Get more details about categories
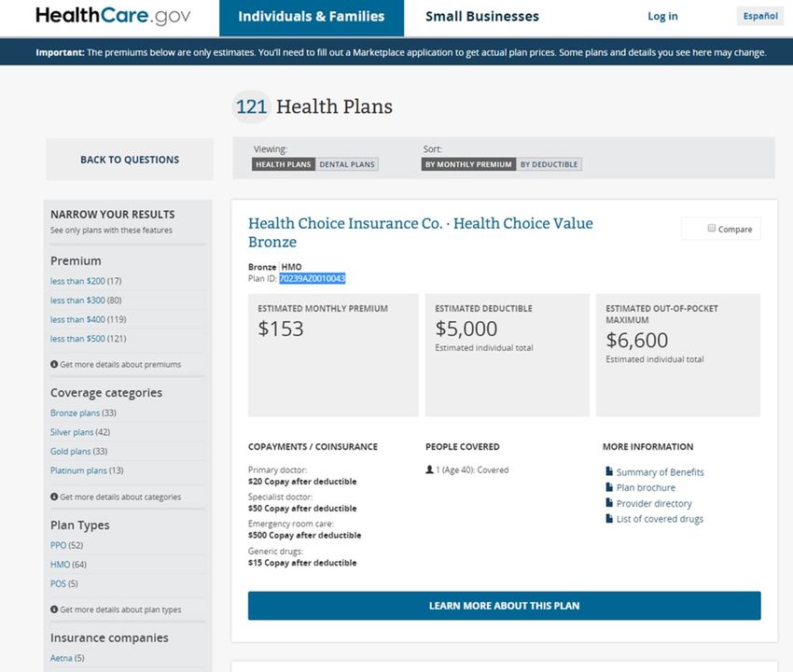Image resolution: width=793 pixels, height=672 pixels. [120, 497]
